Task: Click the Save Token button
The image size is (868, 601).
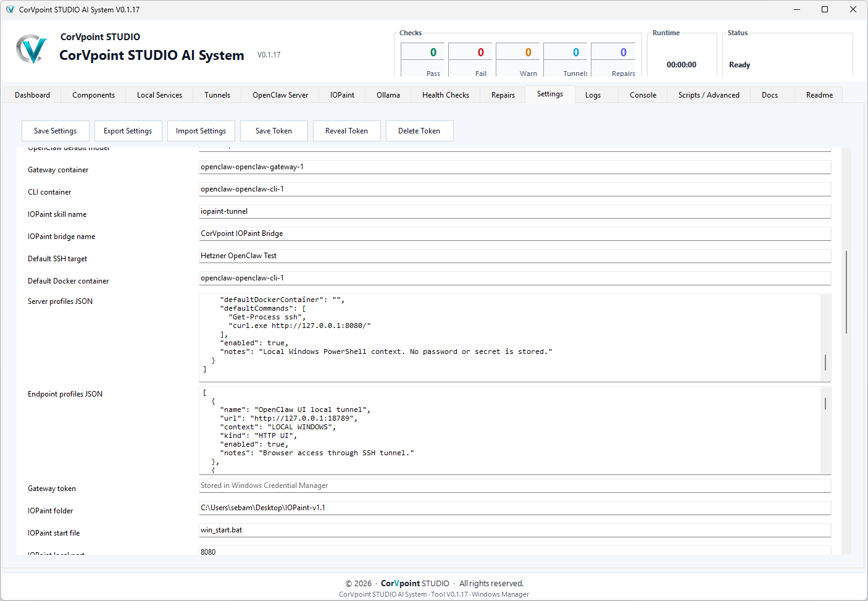Action: (273, 131)
